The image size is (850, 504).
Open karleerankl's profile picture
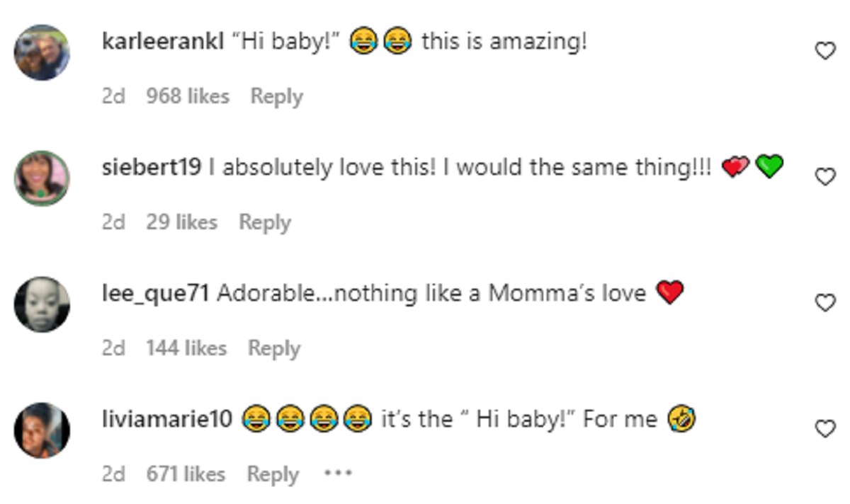point(42,52)
